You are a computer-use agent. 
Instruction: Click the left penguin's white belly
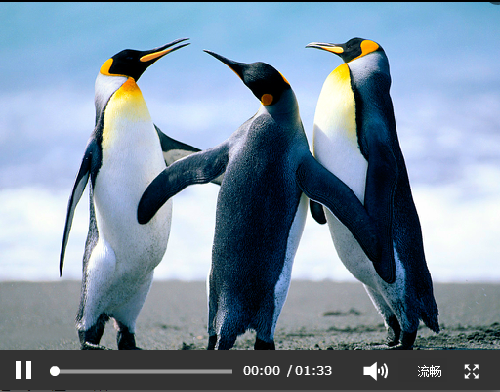(130, 193)
